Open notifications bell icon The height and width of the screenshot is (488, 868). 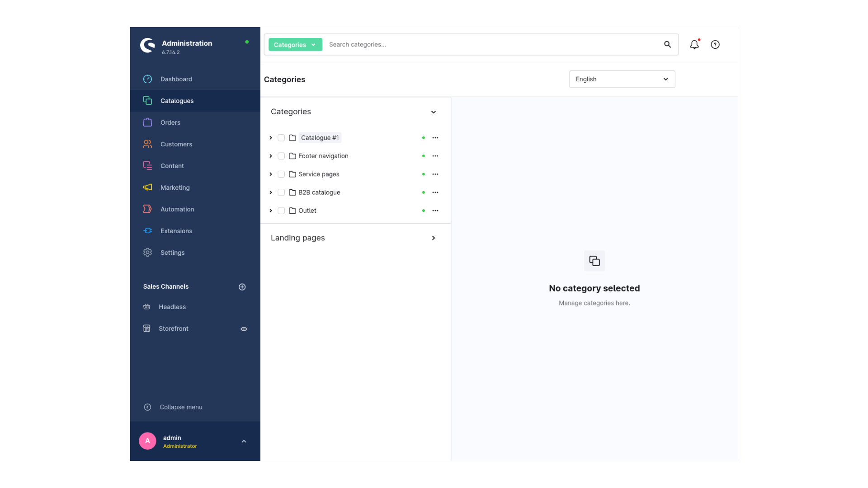tap(694, 44)
